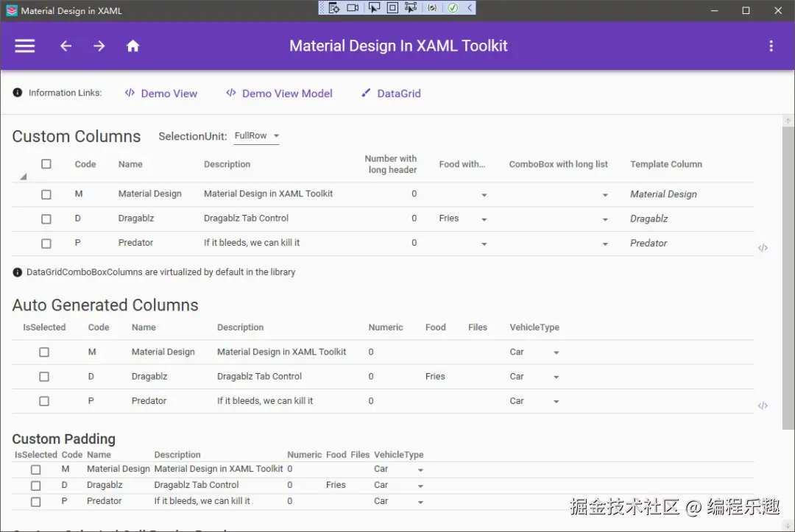
Task: Sort Auto Generated grid by VehicleType header
Action: point(534,327)
